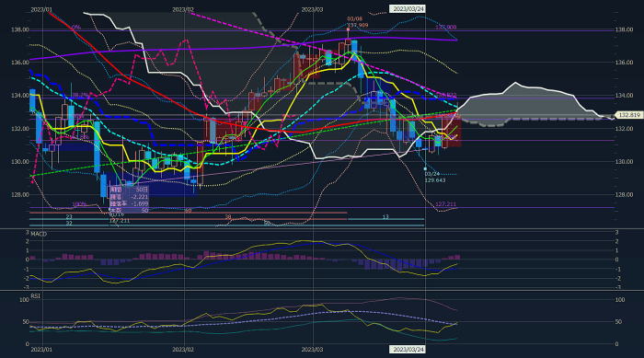Click the 137.909 Fibonacci level label
This screenshot has height=358, width=644.
(445, 27)
